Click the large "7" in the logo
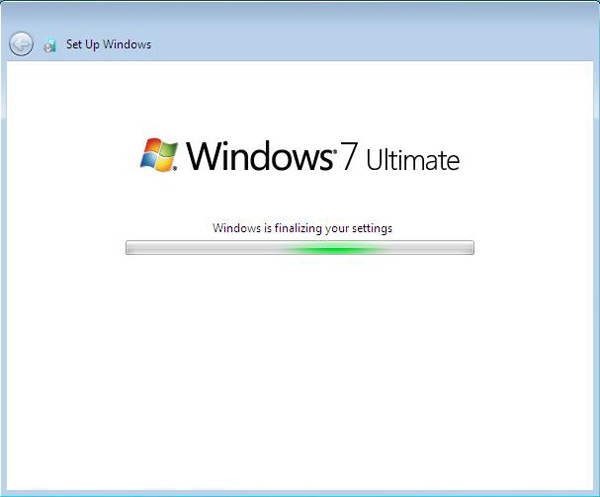 349,157
